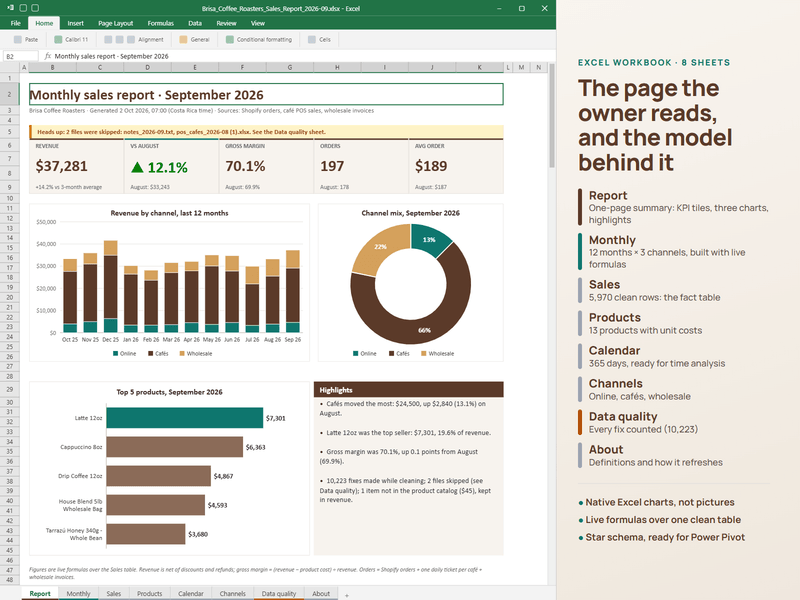Viewport: 800px width, 600px height.
Task: Click the Calibri 11 font icon
Action: 58,39
